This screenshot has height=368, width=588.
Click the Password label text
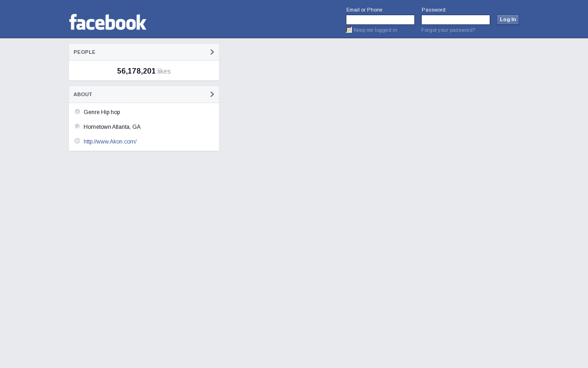434,10
